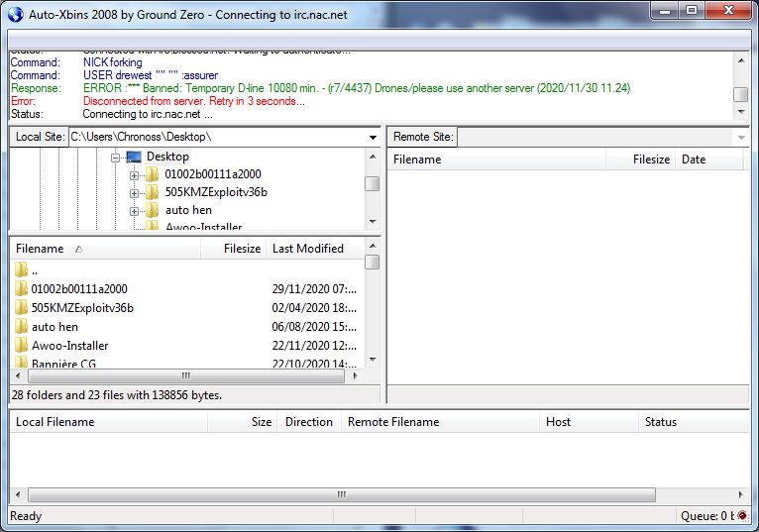Open the Remote Site path dropdown
The image size is (759, 532).
point(741,138)
